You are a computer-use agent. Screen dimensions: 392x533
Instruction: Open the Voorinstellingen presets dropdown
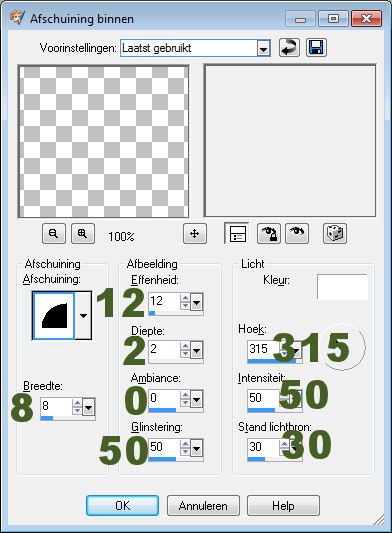click(263, 49)
